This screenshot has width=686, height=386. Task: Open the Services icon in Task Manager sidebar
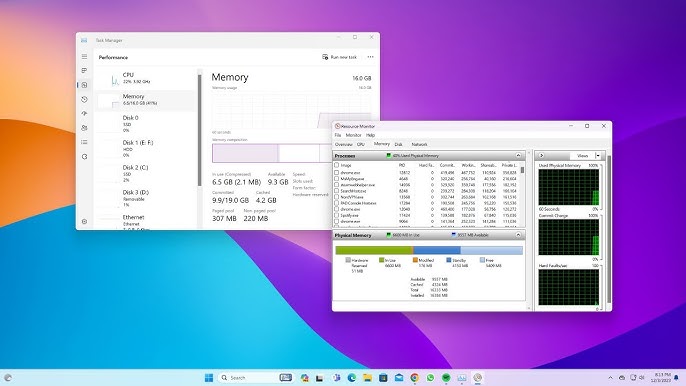(84, 157)
